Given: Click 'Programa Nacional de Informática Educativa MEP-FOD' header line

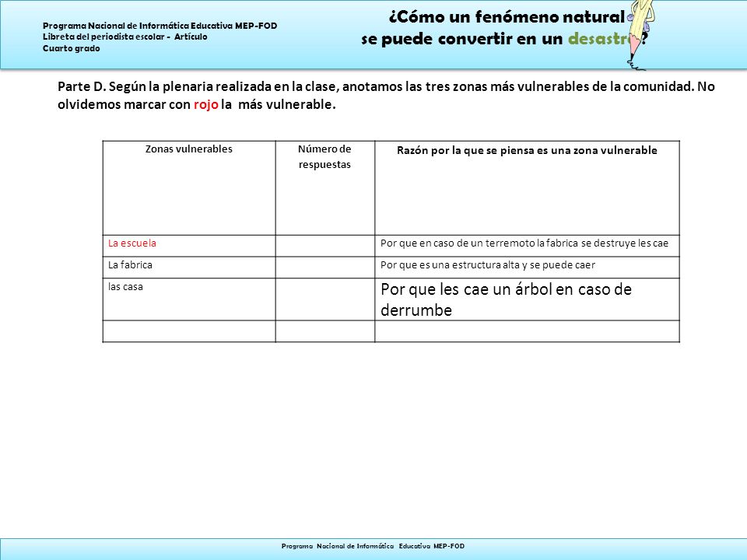Looking at the screenshot, I should point(160,26).
